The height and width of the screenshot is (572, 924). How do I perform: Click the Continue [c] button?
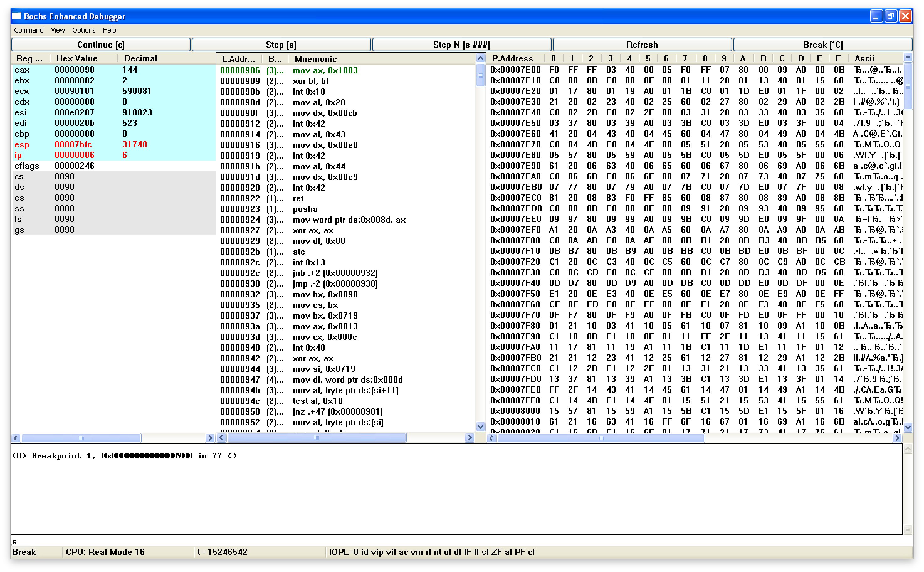[101, 45]
